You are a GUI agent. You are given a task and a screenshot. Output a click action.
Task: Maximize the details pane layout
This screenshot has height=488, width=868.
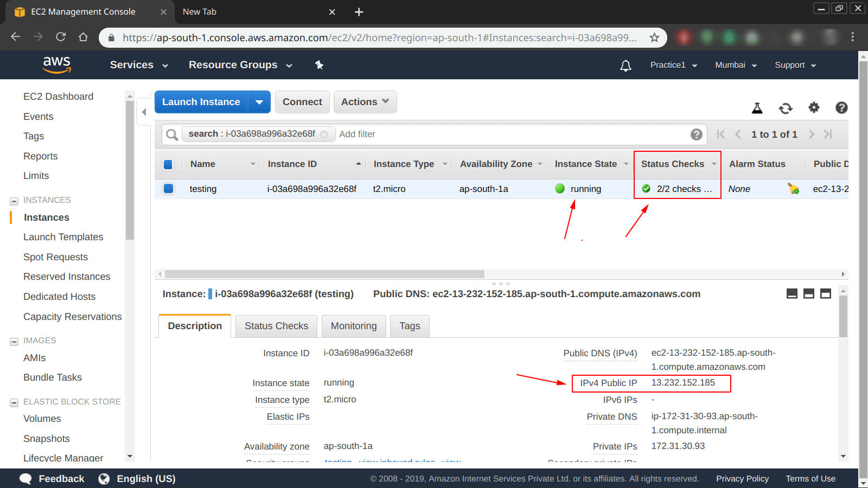826,294
